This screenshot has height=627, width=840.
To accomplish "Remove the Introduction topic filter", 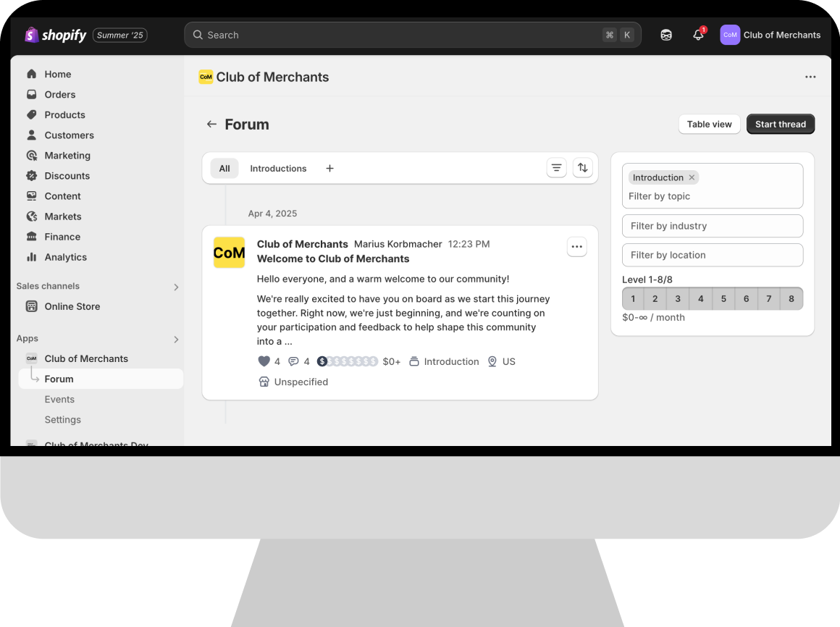I will point(692,177).
